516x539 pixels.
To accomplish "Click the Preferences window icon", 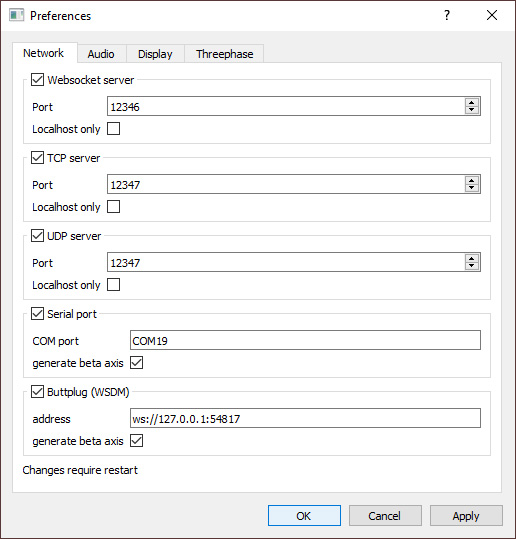I will 17,15.
